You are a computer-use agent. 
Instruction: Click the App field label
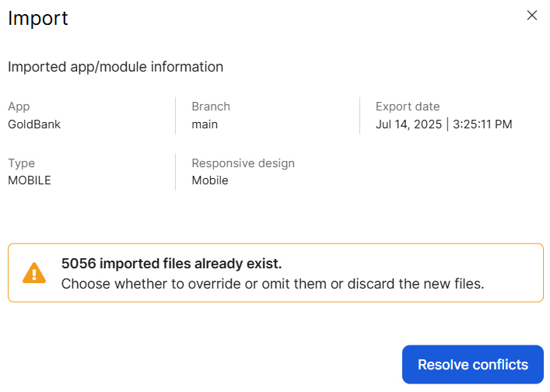[x=19, y=107]
